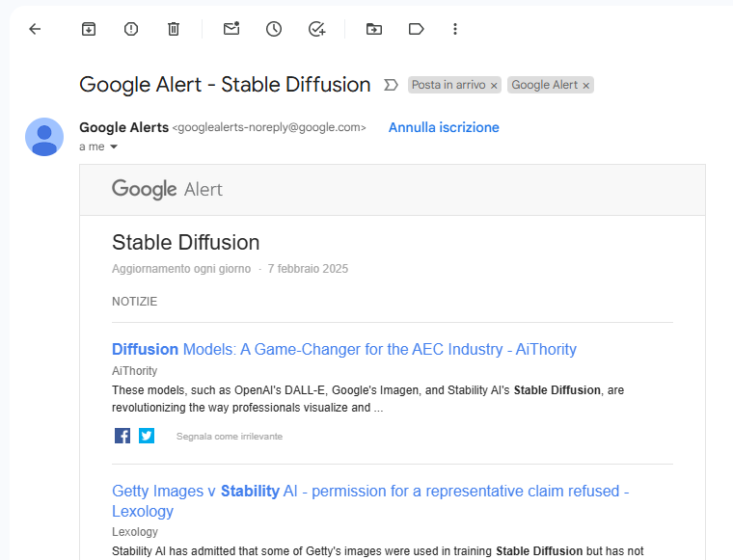Report email as spam
Viewport: 733px width, 560px height.
[x=131, y=29]
